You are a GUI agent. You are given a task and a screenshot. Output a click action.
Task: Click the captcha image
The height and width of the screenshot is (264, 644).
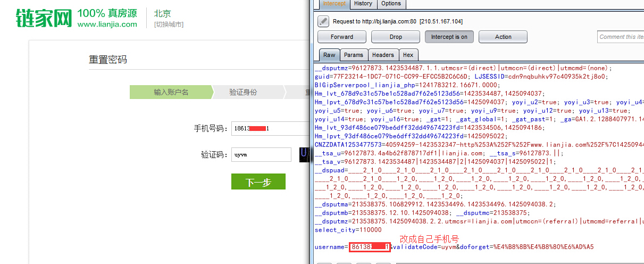304,154
